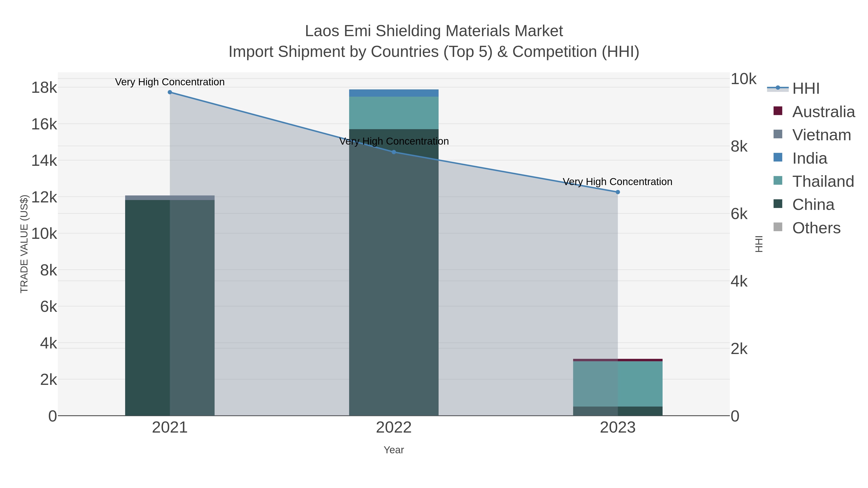Click the 16k tick on left axis
Viewport: 868px width, 488px height.
tap(44, 124)
